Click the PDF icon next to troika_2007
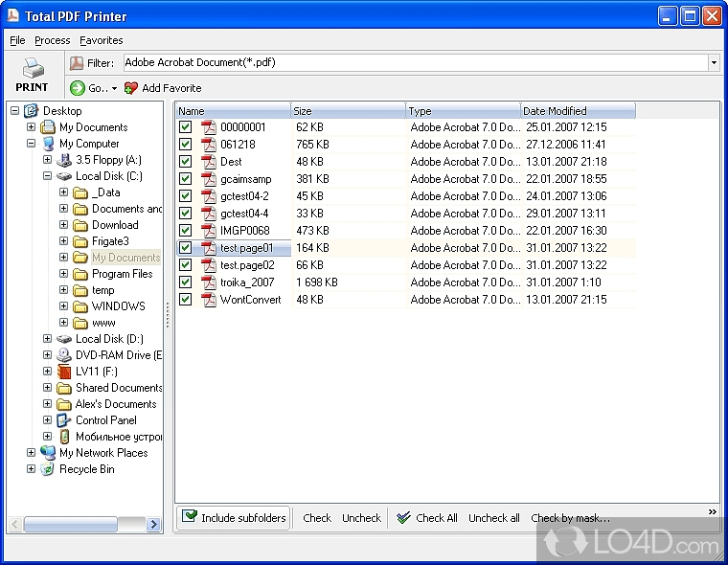The image size is (728, 565). [208, 282]
